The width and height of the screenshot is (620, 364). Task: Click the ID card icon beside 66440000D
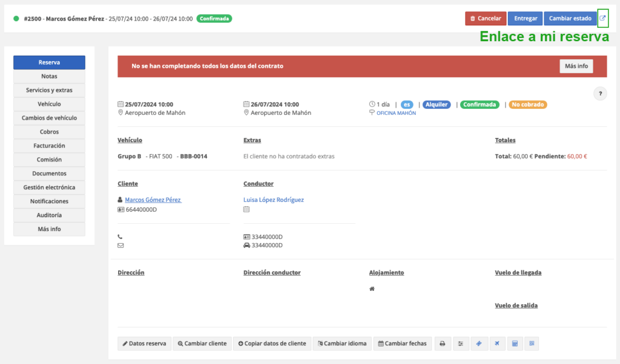coord(121,210)
